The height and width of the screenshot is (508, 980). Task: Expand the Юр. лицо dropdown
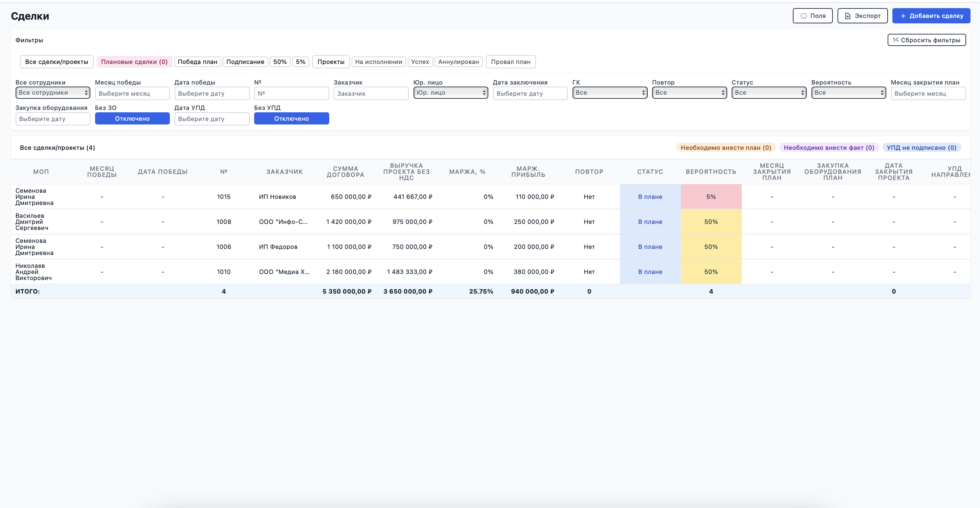[450, 93]
